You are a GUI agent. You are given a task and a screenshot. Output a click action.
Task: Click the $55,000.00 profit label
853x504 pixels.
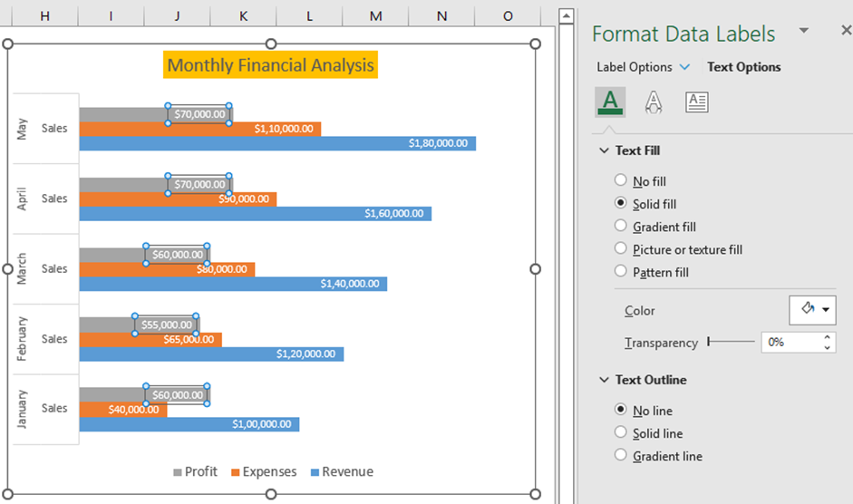tap(166, 325)
